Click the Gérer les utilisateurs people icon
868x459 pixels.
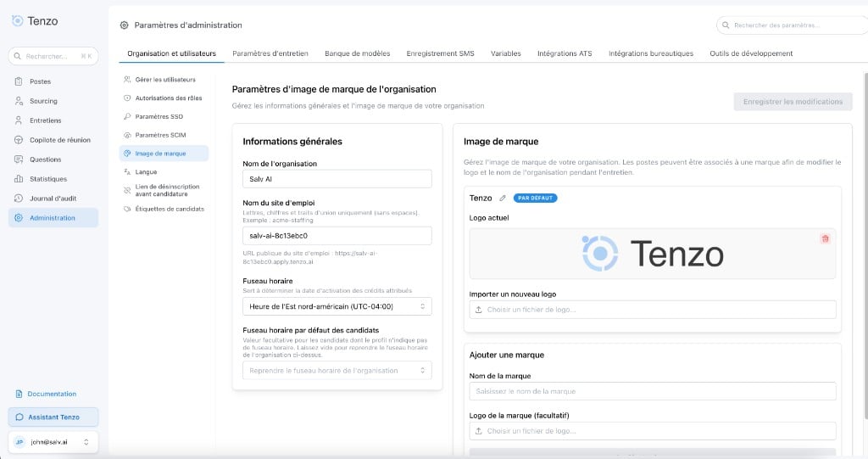127,79
